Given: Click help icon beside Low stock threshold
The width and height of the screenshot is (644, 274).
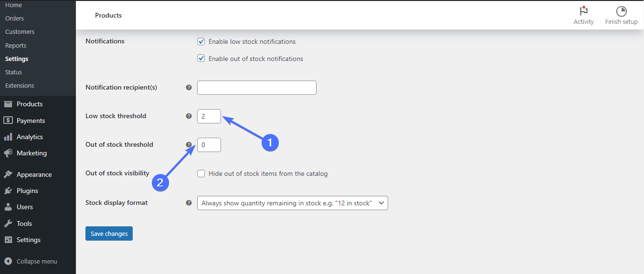Looking at the screenshot, I should coord(189,116).
